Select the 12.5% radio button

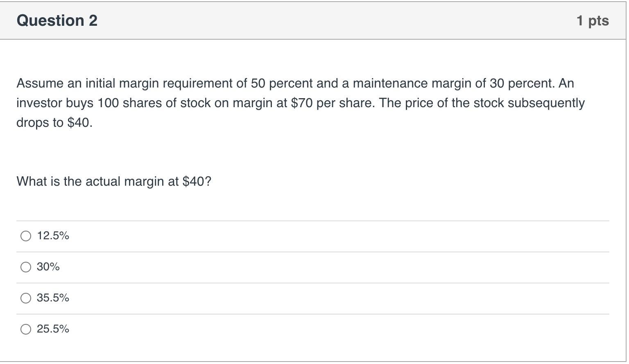click(26, 236)
